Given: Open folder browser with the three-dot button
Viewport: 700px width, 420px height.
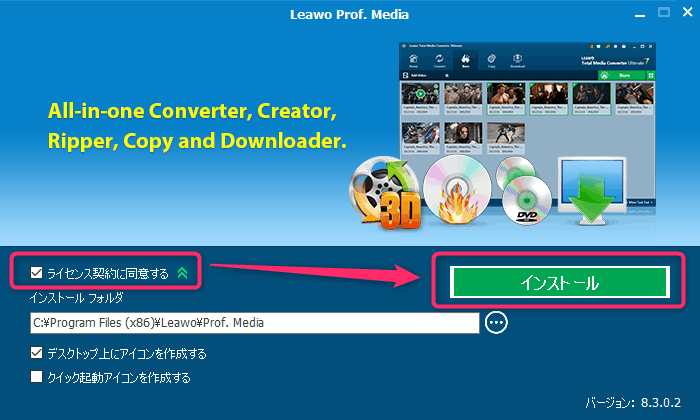Looking at the screenshot, I should [497, 322].
